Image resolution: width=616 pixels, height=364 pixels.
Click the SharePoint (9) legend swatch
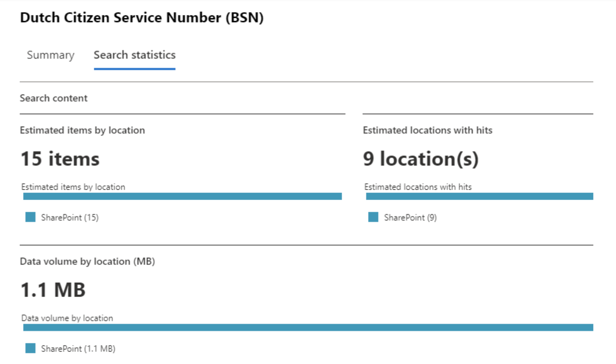point(373,217)
